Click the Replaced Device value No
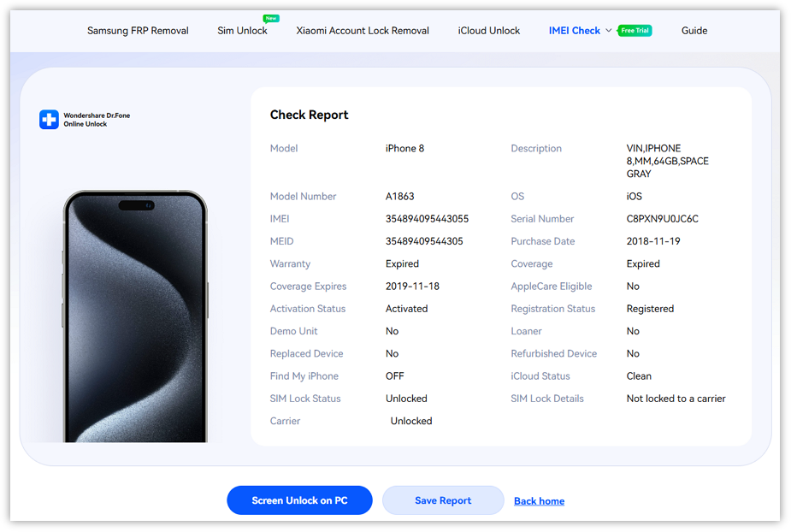This screenshot has width=791, height=532. (392, 353)
